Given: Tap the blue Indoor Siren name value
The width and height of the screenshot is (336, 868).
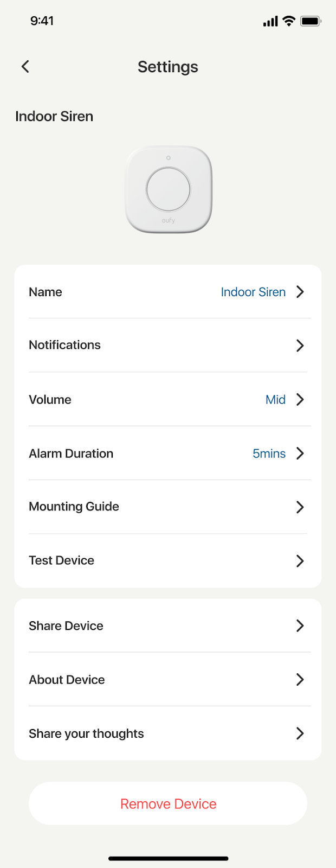Looking at the screenshot, I should pos(253,292).
